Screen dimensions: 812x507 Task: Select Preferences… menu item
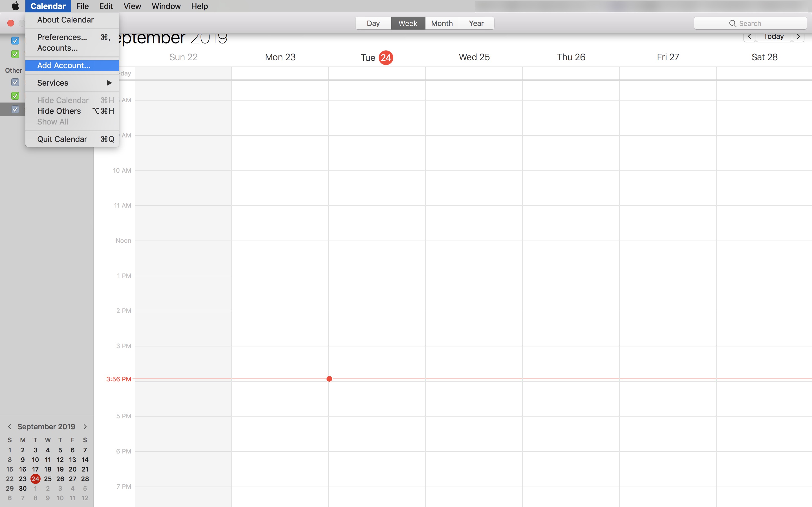coord(62,37)
